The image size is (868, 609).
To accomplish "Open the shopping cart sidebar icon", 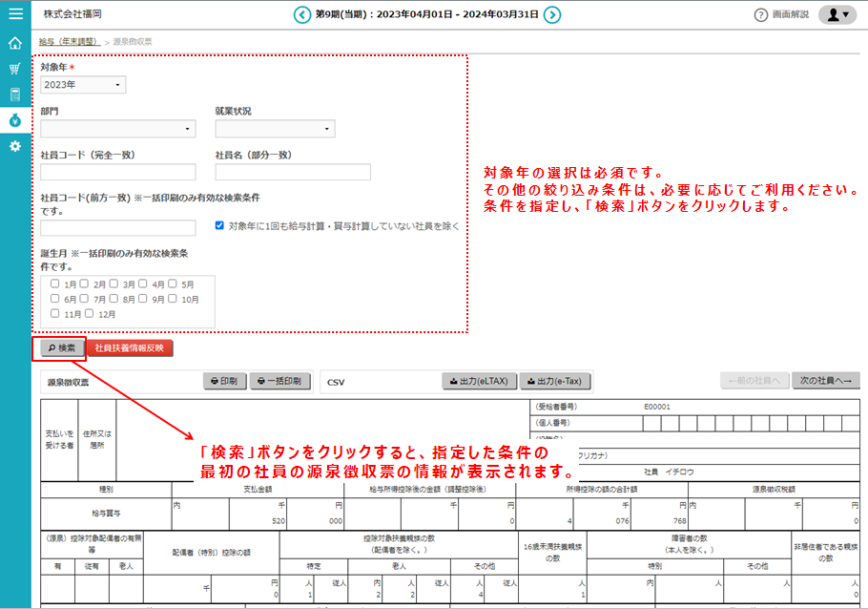I will coord(15,69).
